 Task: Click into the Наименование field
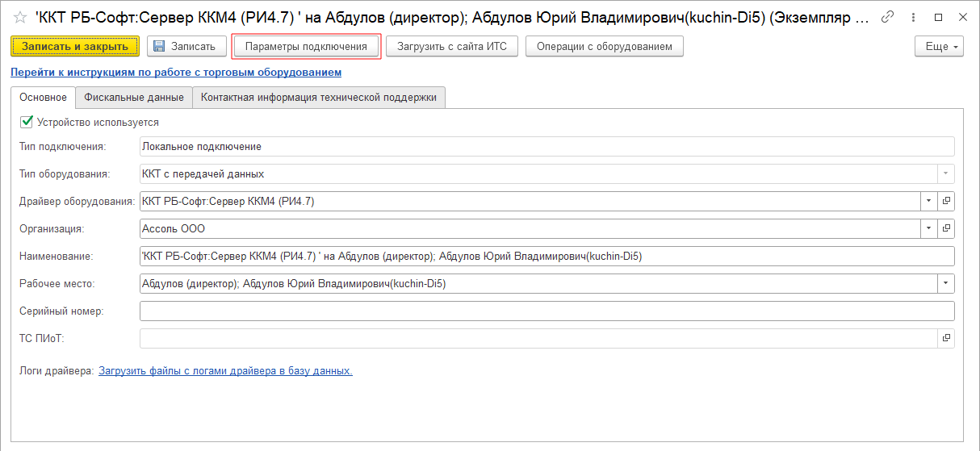pos(547,256)
